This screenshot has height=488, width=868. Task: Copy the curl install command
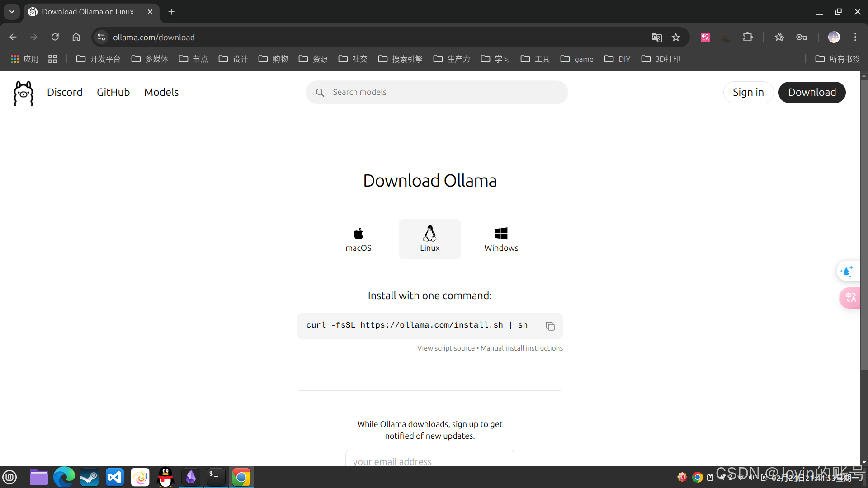(550, 326)
